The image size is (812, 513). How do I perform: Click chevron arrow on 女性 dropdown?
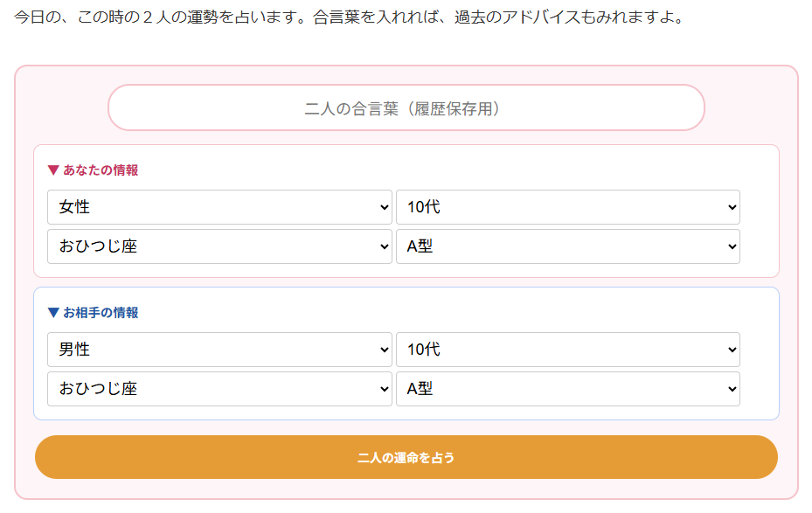(x=384, y=207)
